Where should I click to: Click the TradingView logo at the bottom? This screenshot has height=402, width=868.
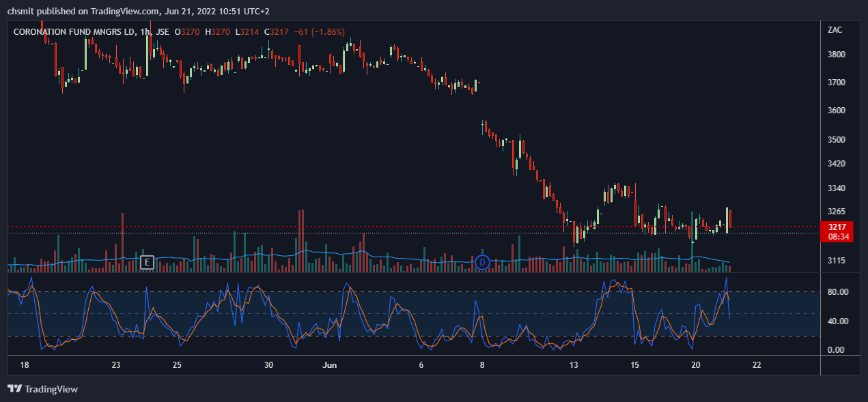click(42, 389)
